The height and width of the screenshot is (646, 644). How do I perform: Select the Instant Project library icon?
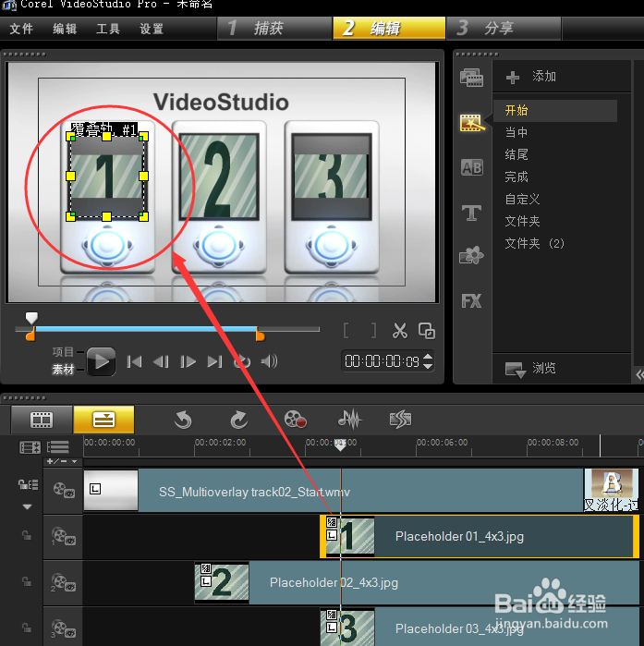point(472,123)
